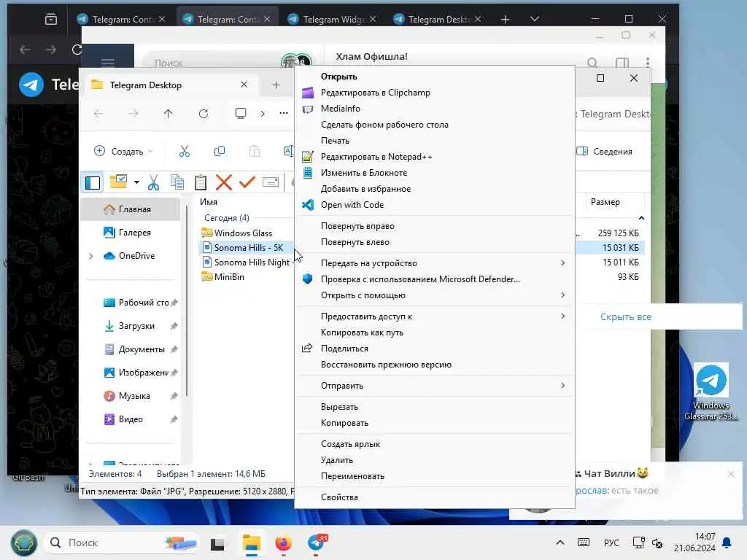Open Загрузки in the navigation pane
Image resolution: width=747 pixels, height=560 pixels.
point(130,326)
